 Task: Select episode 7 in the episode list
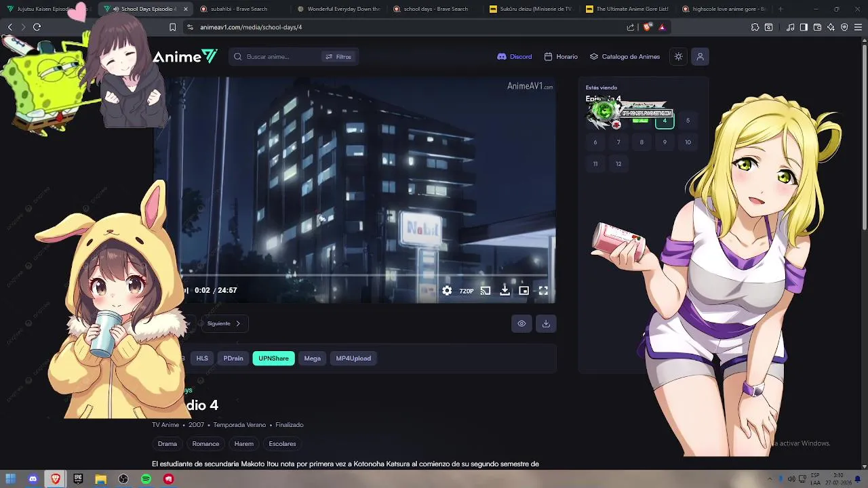point(618,142)
